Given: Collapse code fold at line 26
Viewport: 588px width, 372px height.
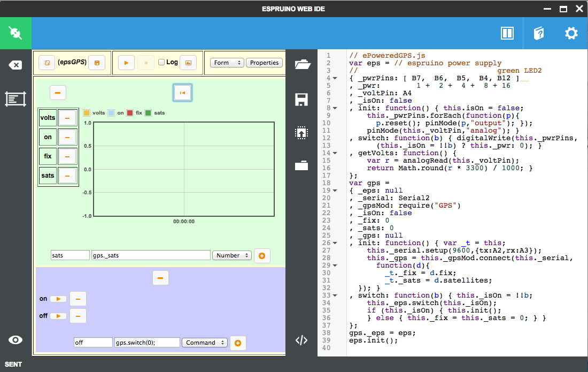Looking at the screenshot, I should pyautogui.click(x=335, y=243).
